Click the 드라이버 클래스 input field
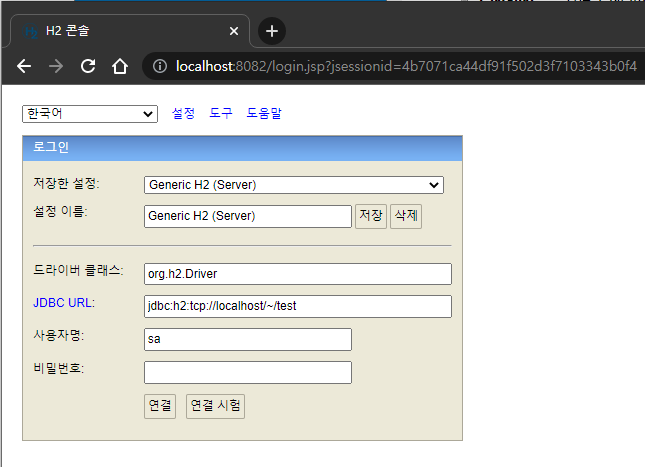The height and width of the screenshot is (467, 645). click(x=298, y=274)
